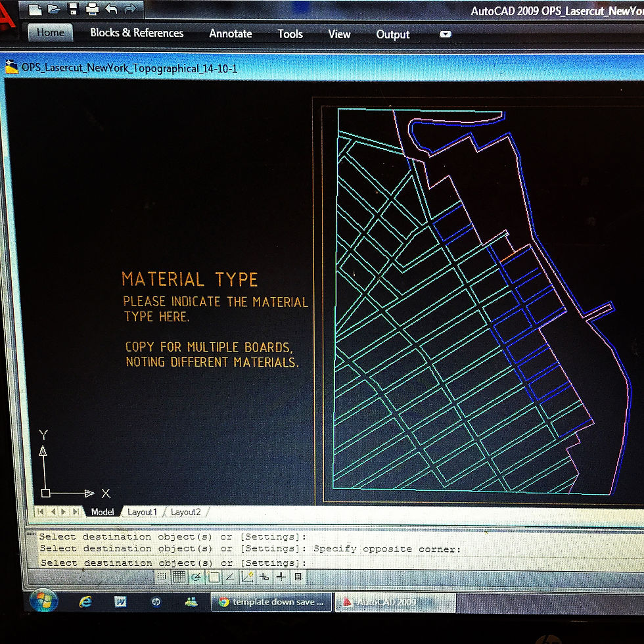Click the document icon beside the drawing title

pyautogui.click(x=12, y=67)
